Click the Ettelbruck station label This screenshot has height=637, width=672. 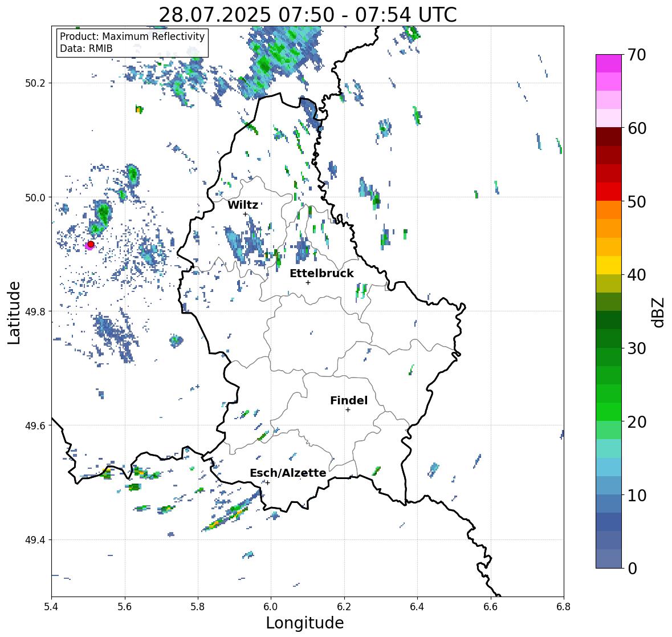pyautogui.click(x=322, y=274)
